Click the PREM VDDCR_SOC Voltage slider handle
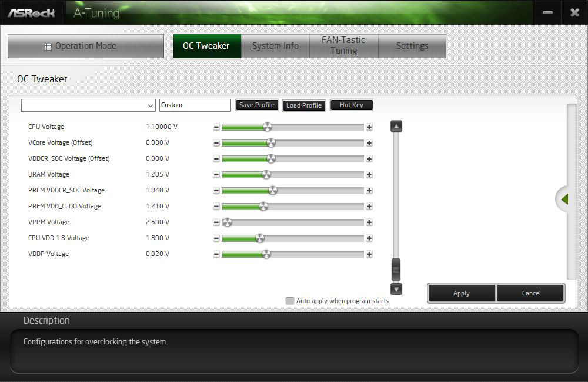The image size is (588, 382). [x=273, y=191]
